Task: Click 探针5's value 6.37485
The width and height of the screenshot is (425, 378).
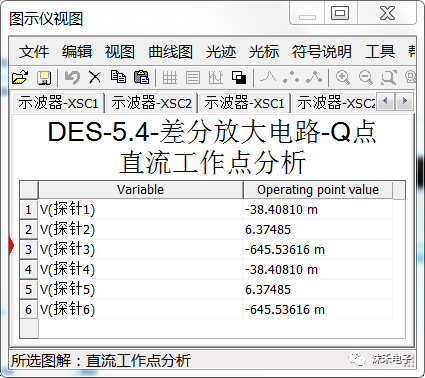Action: pyautogui.click(x=318, y=290)
